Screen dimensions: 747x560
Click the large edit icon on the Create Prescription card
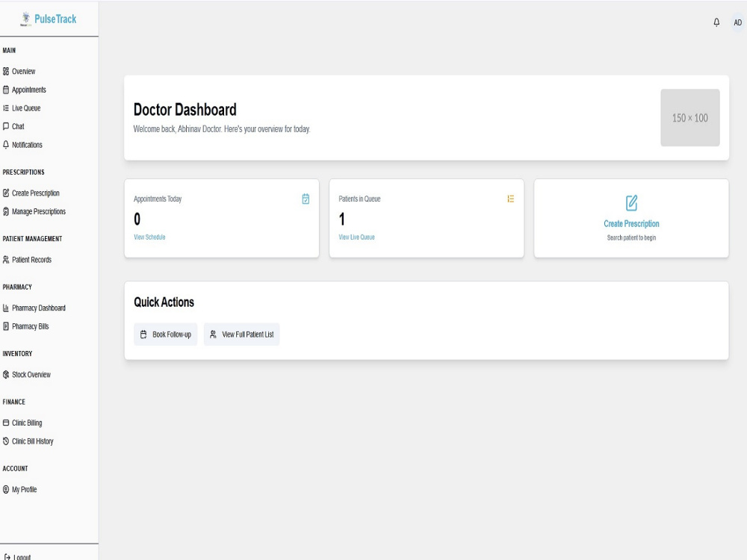click(631, 203)
